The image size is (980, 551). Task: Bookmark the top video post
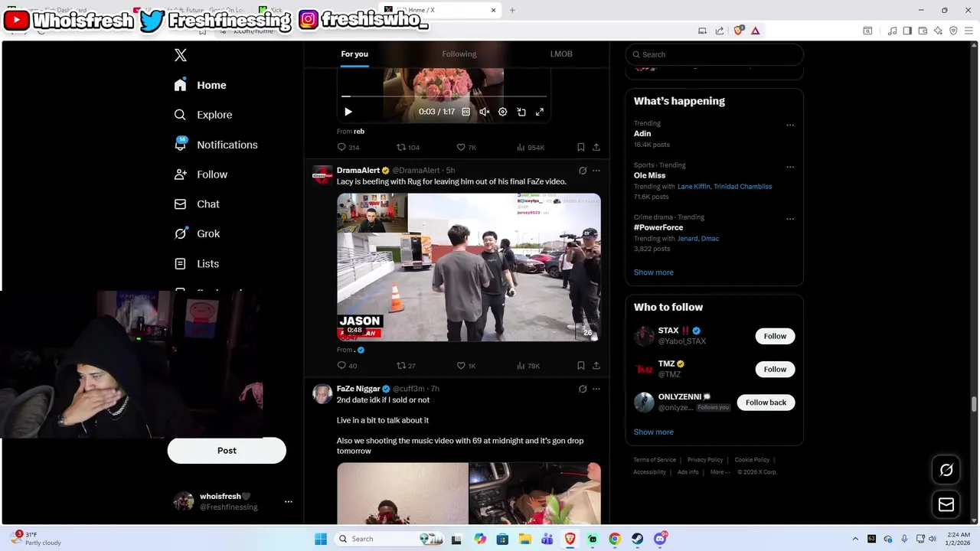(x=581, y=147)
